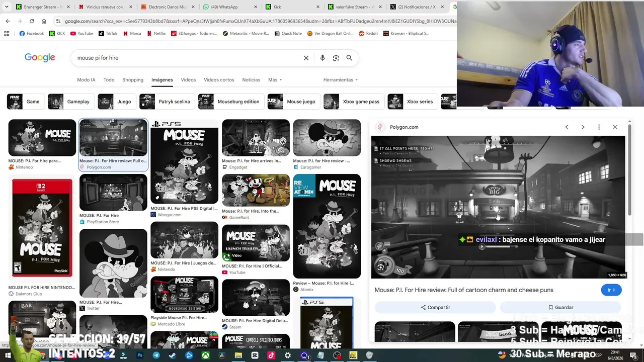
Task: Click the address bar URL
Action: click(261, 21)
